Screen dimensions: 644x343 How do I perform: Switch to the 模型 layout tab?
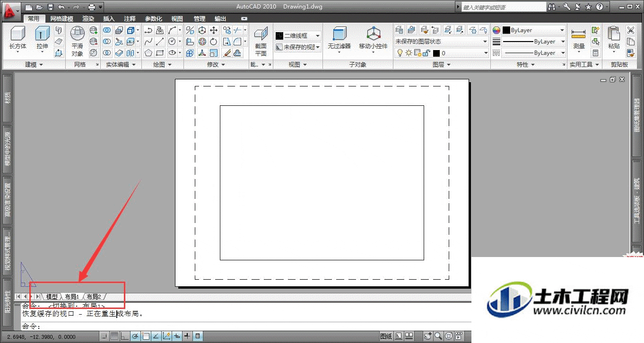52,297
